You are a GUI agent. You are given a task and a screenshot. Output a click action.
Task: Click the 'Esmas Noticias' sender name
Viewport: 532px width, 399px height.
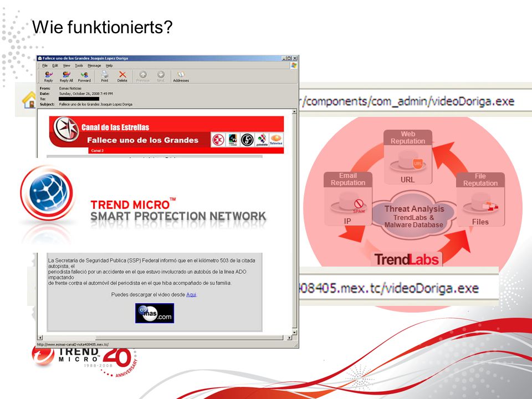tap(70, 88)
